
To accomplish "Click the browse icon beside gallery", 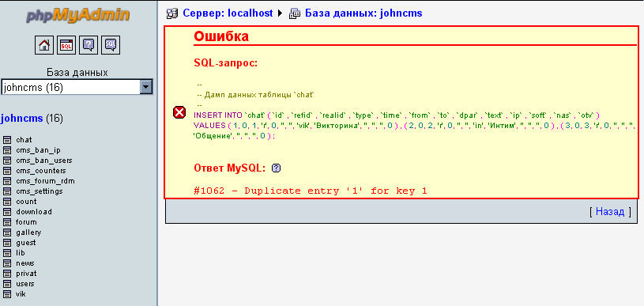I will click(7, 232).
